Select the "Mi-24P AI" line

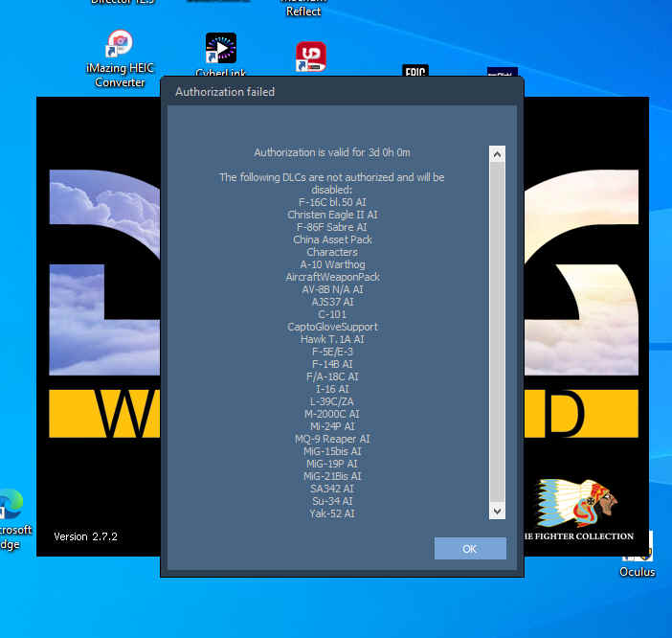(x=332, y=426)
